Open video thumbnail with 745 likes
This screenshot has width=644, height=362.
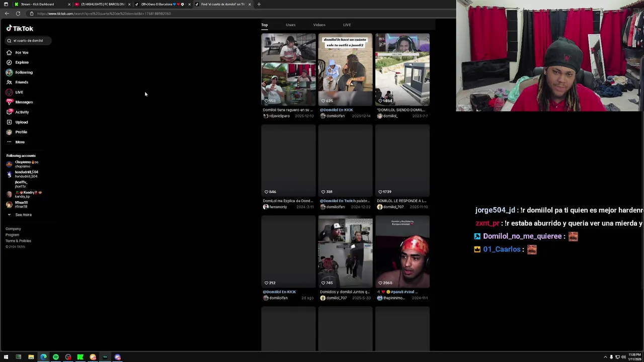[x=345, y=251]
